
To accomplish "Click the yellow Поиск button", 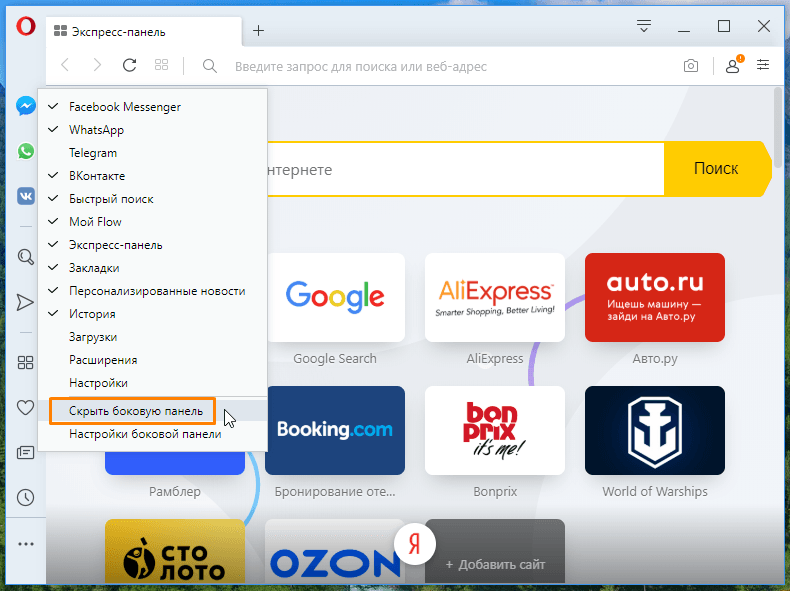I will 716,169.
